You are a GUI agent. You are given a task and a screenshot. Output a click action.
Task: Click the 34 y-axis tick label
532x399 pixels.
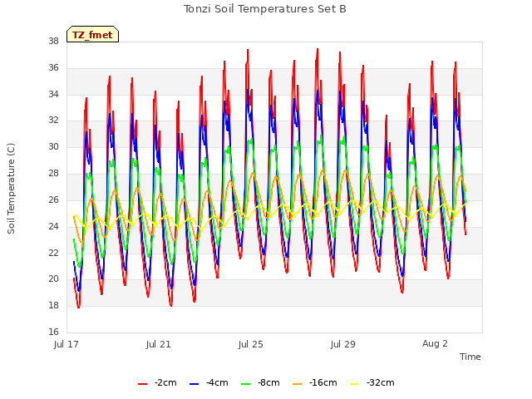(x=53, y=94)
